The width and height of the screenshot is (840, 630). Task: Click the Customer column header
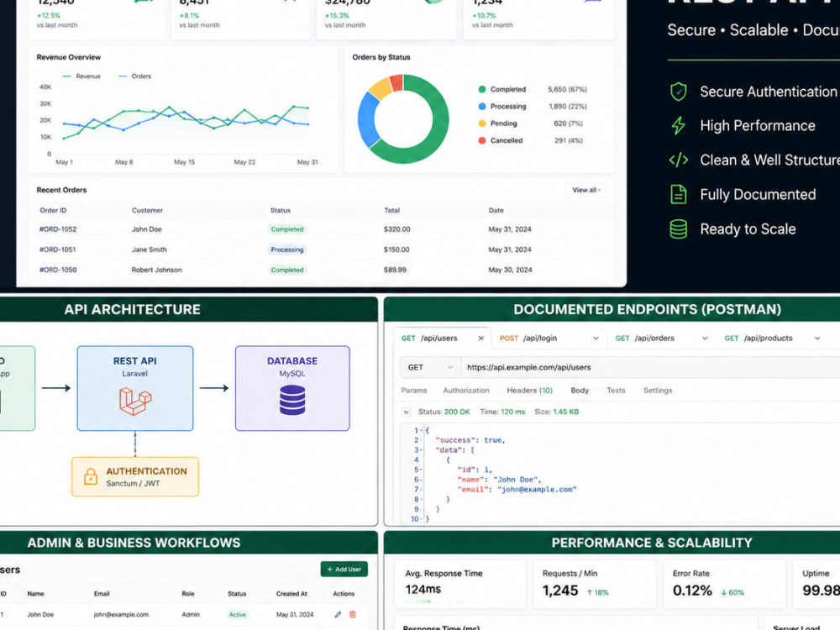pyautogui.click(x=147, y=211)
